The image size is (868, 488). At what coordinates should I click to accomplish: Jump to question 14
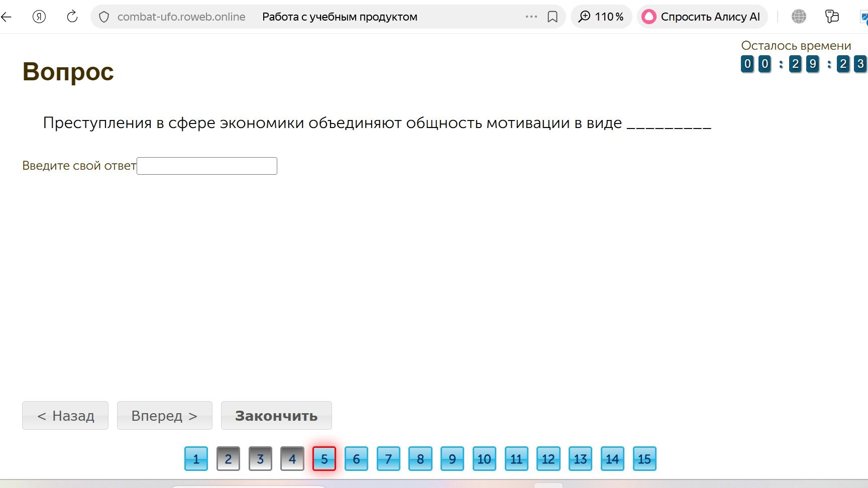pos(612,459)
